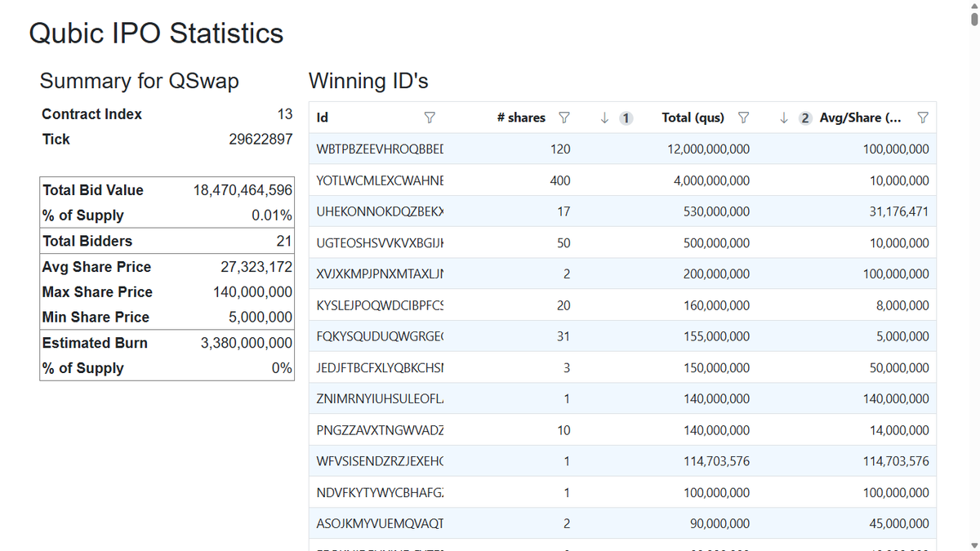Click the Total Bid Value amount 18,470,464,596
This screenshot has height=551, width=980.
[x=243, y=190]
